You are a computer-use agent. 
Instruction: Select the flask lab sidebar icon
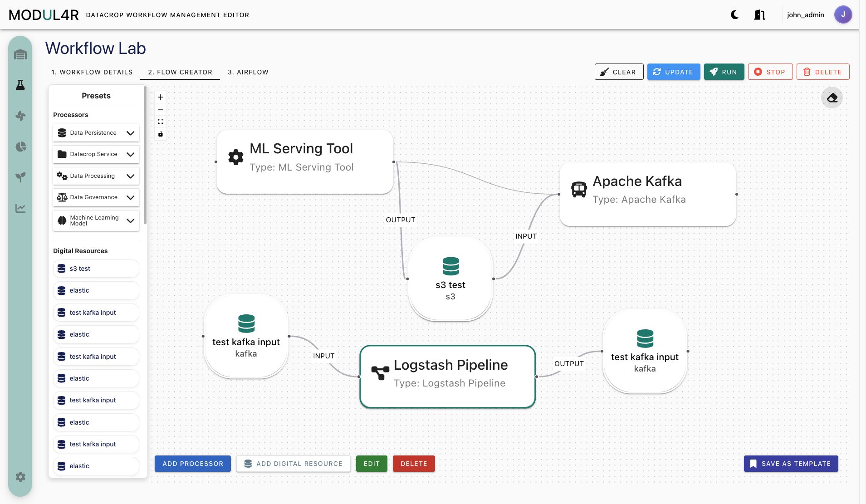tap(20, 85)
